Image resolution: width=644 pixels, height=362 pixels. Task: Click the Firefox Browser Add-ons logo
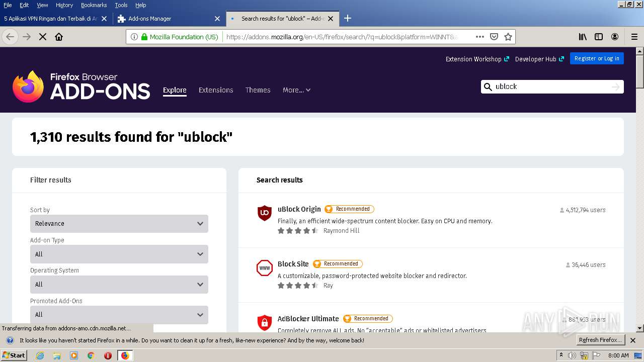point(82,86)
